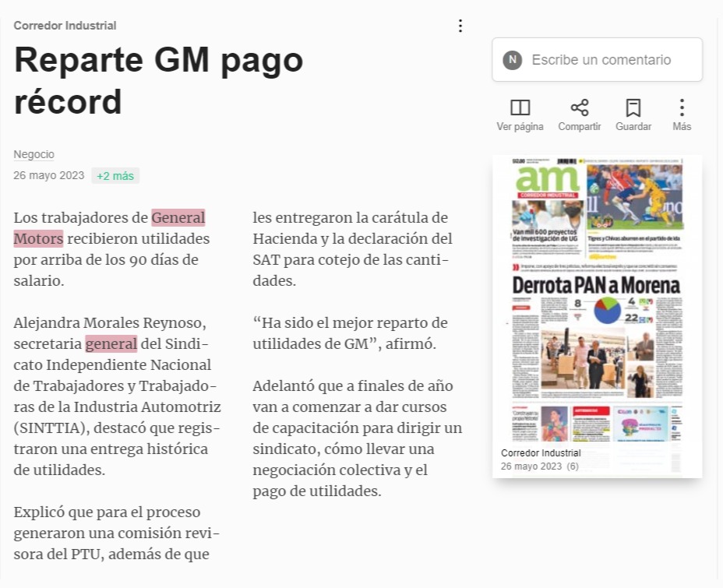Click the Corredor Industrial thumbnail caption
Screen dimensions: 723x588
[541, 453]
